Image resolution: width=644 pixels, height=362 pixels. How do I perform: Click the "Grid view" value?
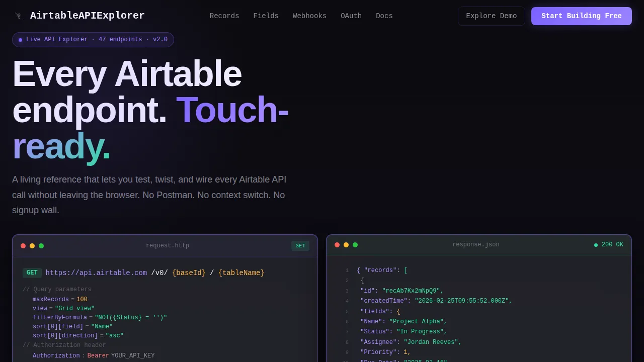coord(74,309)
